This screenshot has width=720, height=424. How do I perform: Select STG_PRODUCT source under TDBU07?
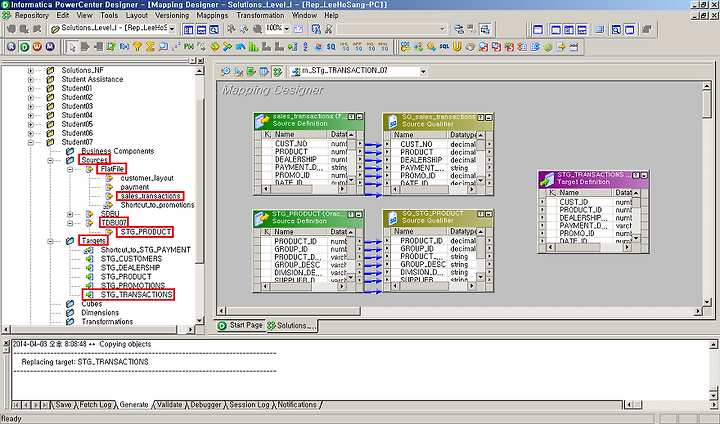145,232
